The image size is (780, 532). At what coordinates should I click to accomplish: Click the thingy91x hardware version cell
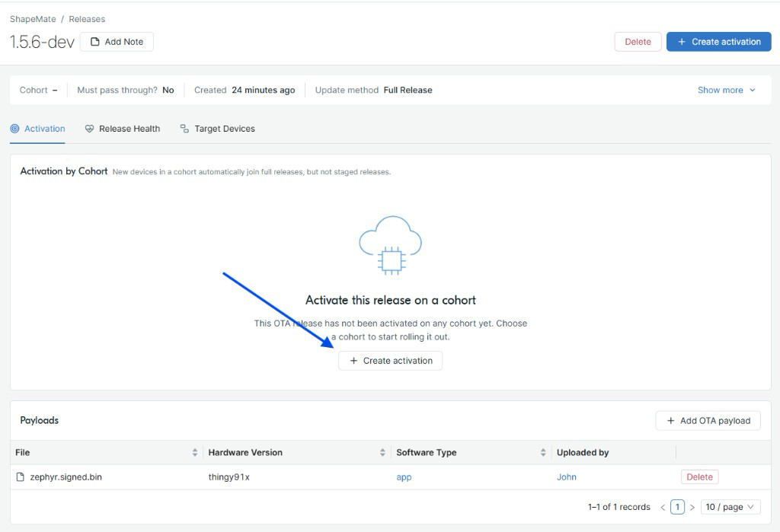[x=229, y=476]
